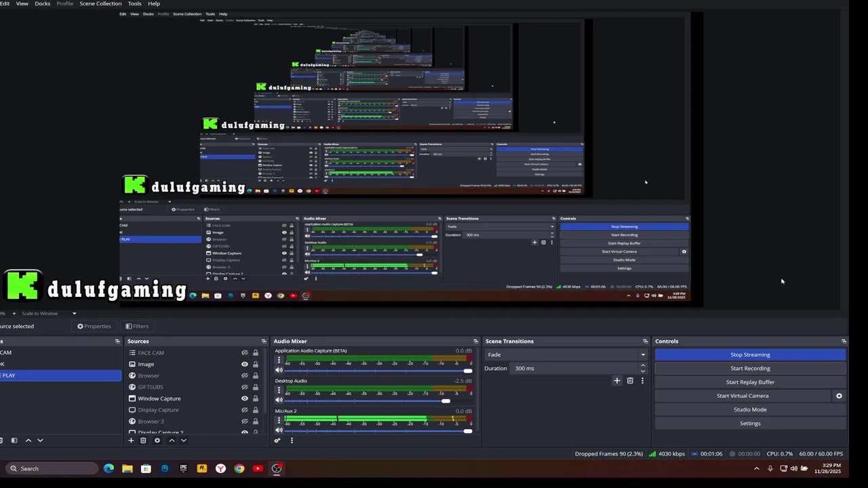
Task: Pop out the Audio Mixer dock
Action: tap(475, 341)
